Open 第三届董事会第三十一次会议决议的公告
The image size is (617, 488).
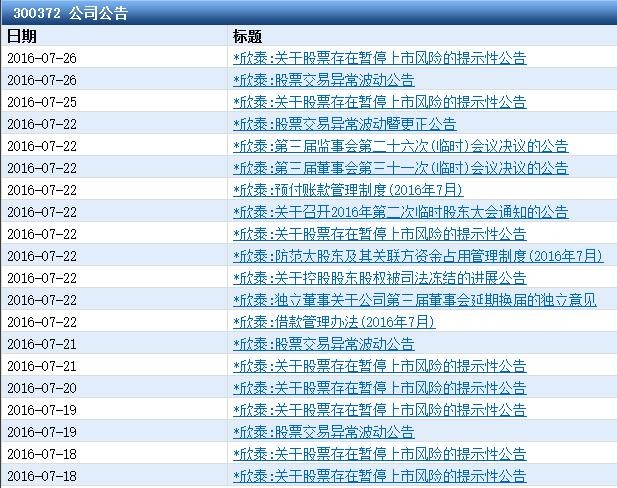(400, 168)
